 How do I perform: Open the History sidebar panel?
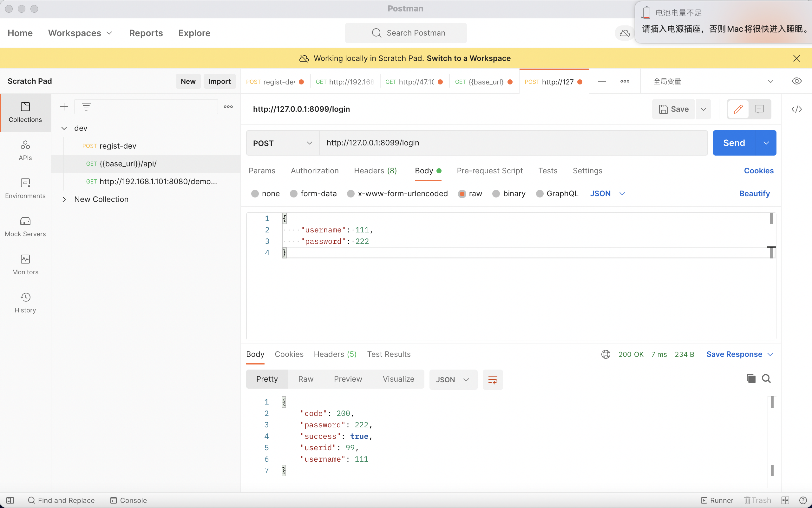pos(25,303)
